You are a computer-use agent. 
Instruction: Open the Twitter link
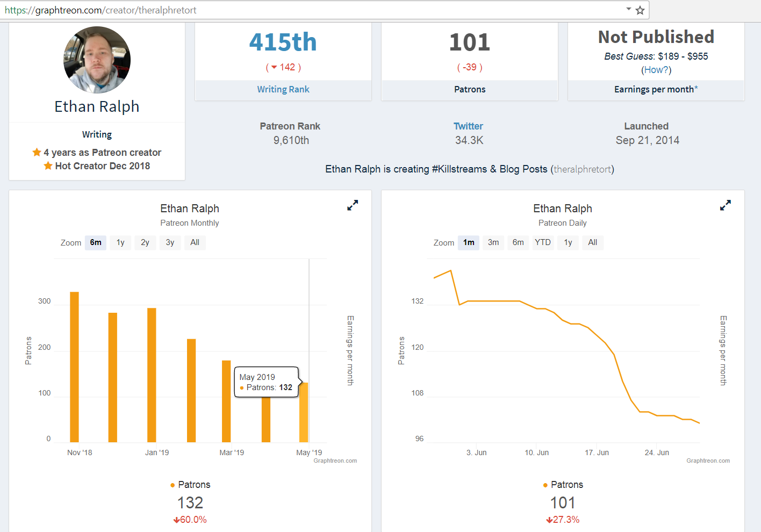click(x=468, y=126)
